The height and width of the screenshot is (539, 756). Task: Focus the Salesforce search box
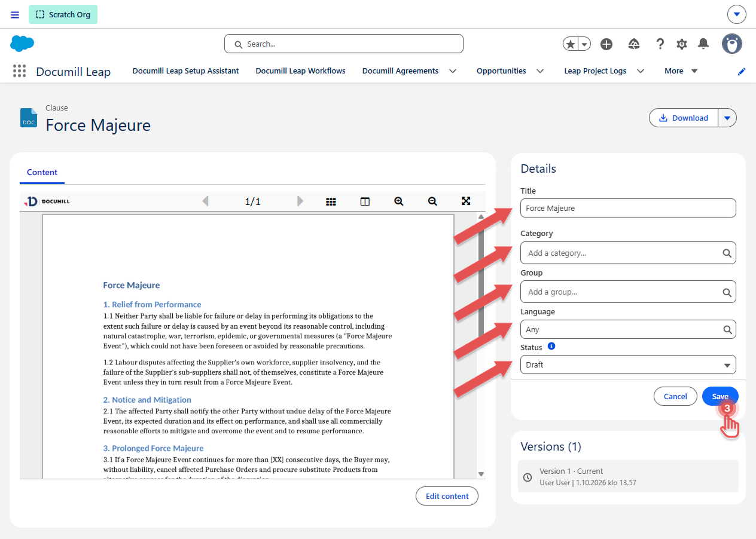click(x=344, y=44)
